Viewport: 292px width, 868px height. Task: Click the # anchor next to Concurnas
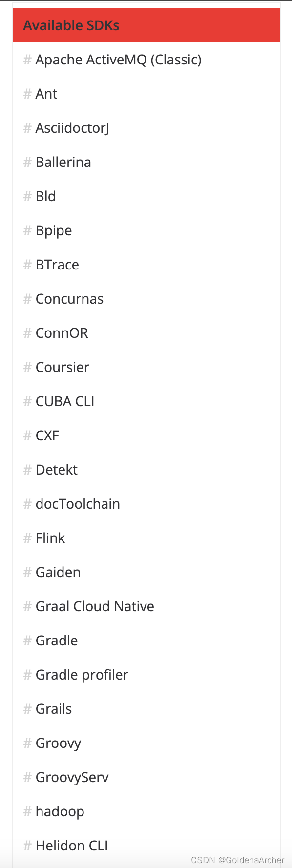tap(27, 299)
